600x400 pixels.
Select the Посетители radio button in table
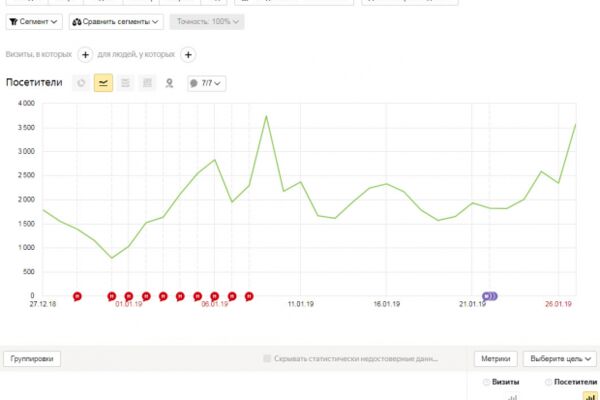pyautogui.click(x=548, y=382)
